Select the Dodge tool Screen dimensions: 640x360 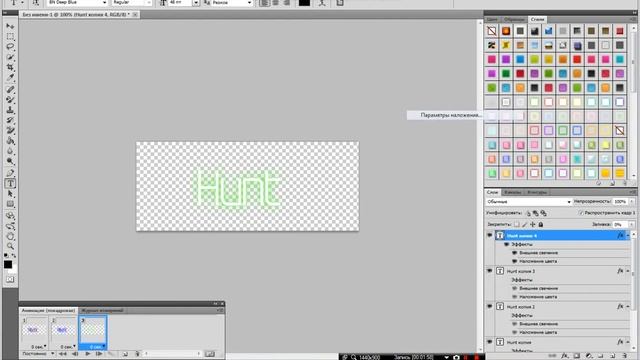(x=10, y=161)
